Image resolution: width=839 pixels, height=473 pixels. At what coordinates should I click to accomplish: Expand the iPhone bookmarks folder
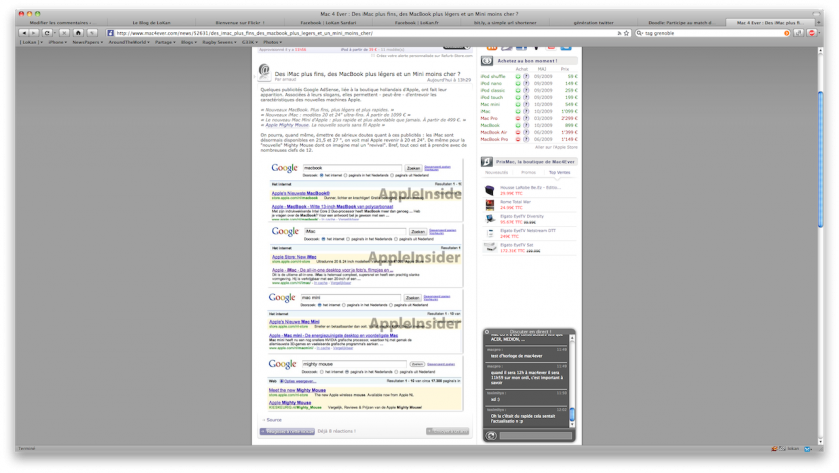point(58,42)
